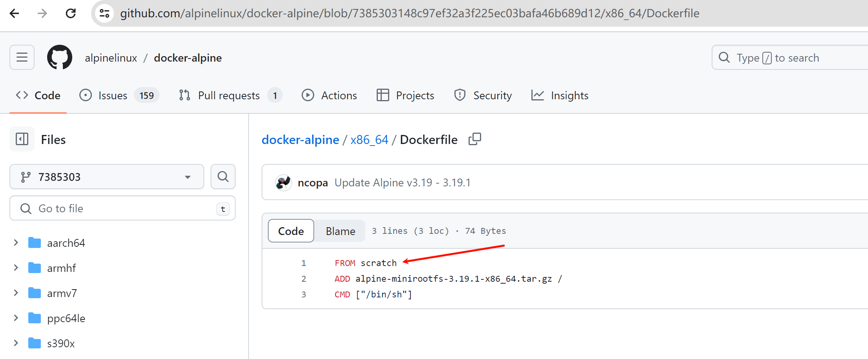Open the Pull requests tab
This screenshot has height=359, width=868.
point(229,95)
